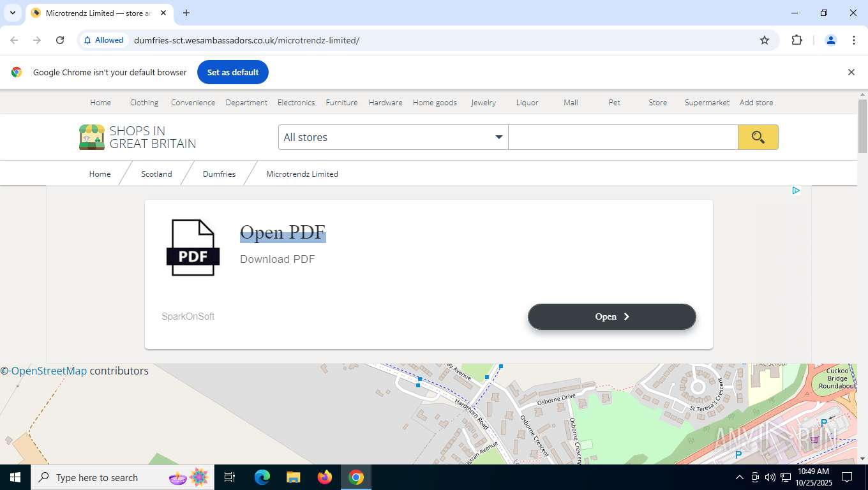Open the Supermarket category

[707, 103]
